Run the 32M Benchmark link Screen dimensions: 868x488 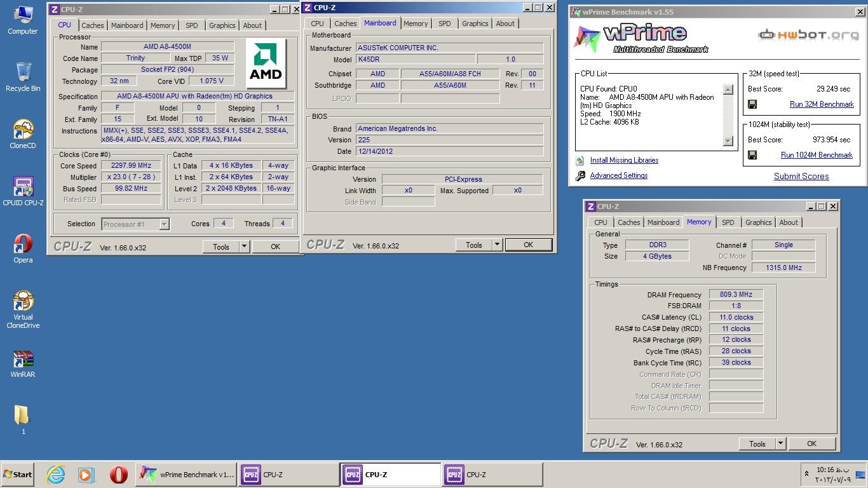(x=822, y=104)
